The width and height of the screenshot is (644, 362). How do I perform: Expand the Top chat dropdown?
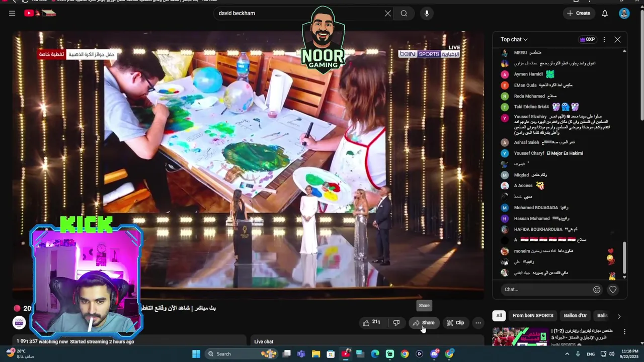point(514,39)
